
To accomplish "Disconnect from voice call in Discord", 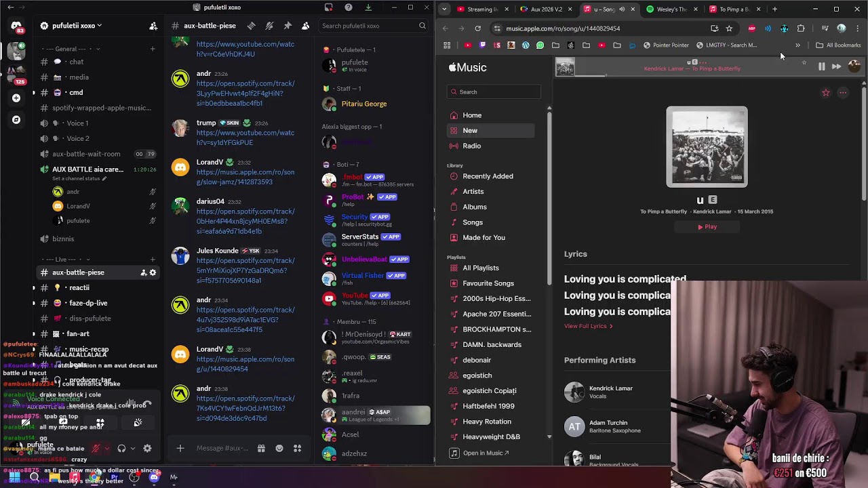I will coord(147,403).
